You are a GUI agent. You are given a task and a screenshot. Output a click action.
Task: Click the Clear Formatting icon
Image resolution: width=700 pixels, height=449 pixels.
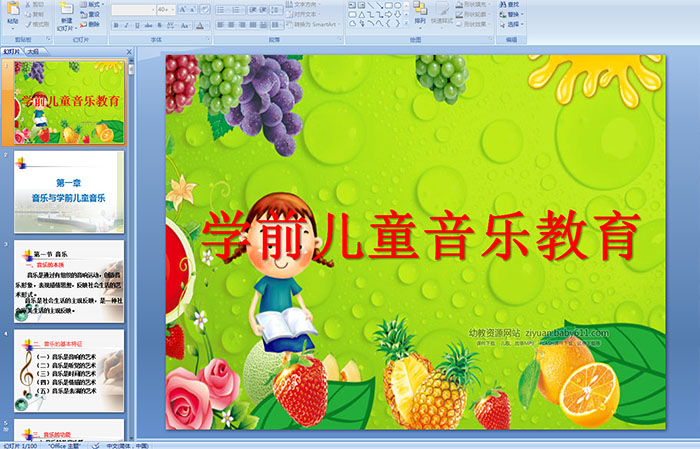pyautogui.click(x=204, y=10)
